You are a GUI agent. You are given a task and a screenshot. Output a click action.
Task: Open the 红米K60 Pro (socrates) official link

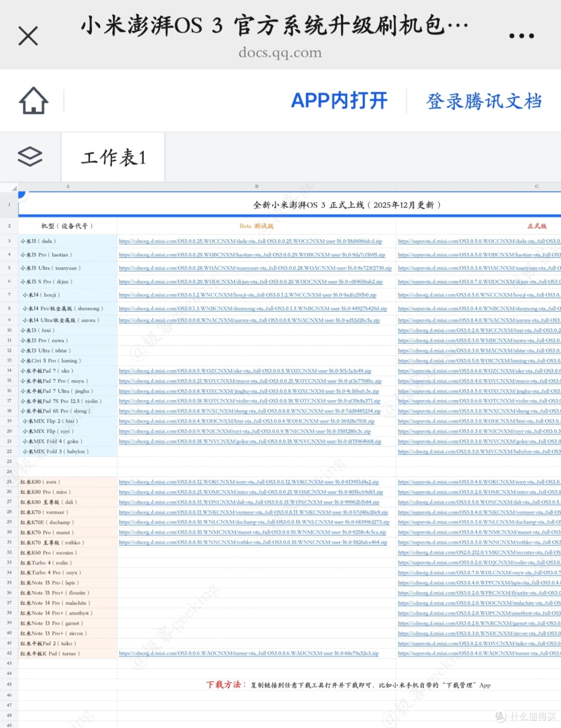click(479, 553)
